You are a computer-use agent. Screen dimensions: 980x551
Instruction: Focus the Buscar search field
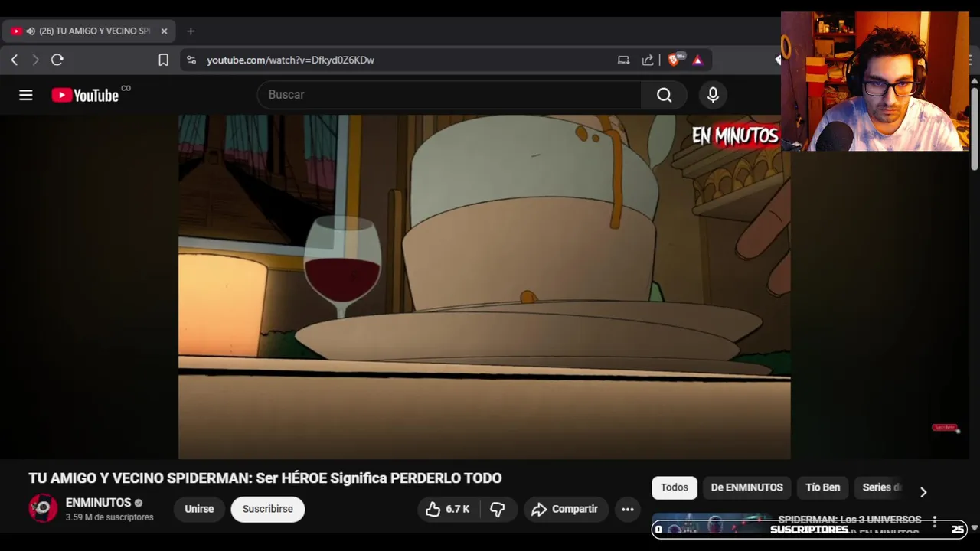449,95
